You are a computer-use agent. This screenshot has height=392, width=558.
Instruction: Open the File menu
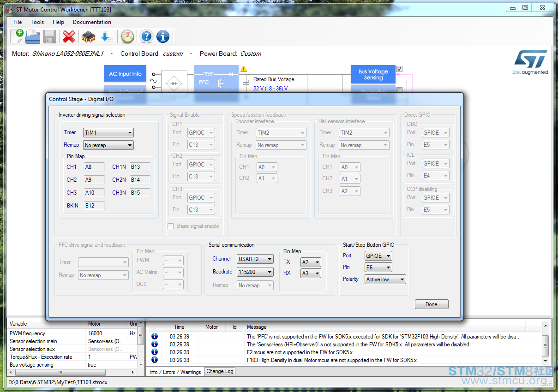coord(18,22)
